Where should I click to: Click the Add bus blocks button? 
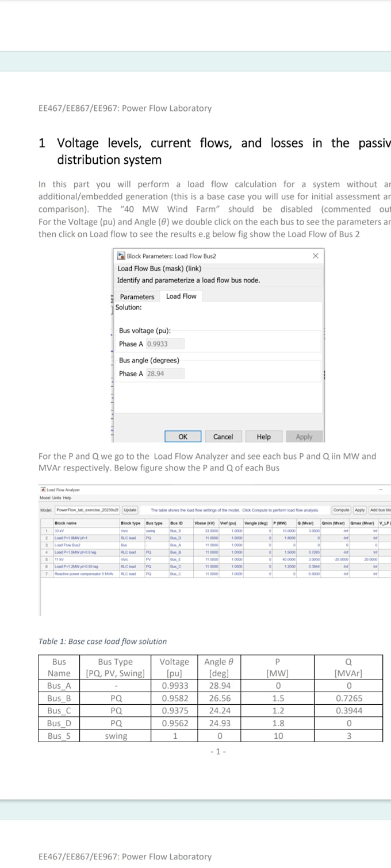[x=380, y=510]
